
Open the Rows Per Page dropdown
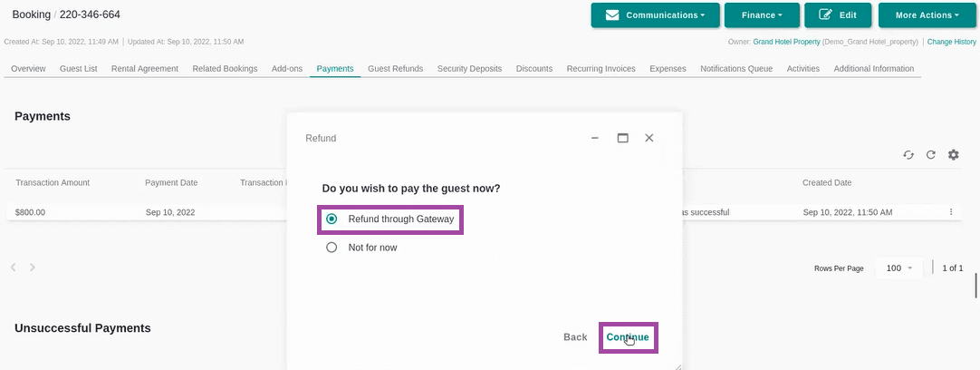[899, 268]
